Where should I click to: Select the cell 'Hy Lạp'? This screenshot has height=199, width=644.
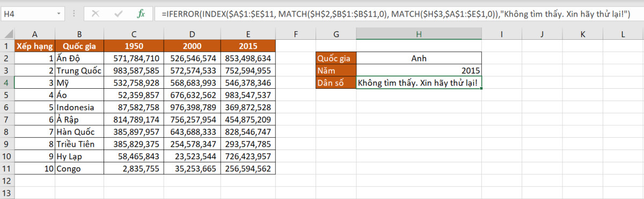79,157
